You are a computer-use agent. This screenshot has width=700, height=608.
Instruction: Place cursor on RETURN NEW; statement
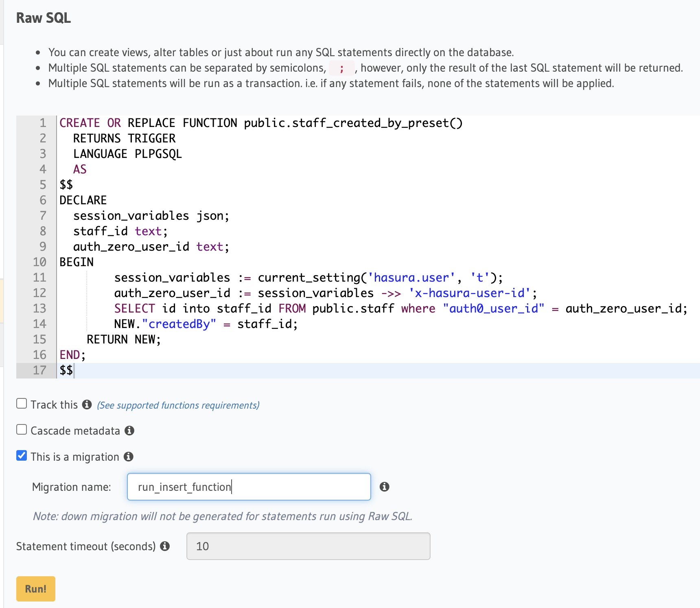124,339
